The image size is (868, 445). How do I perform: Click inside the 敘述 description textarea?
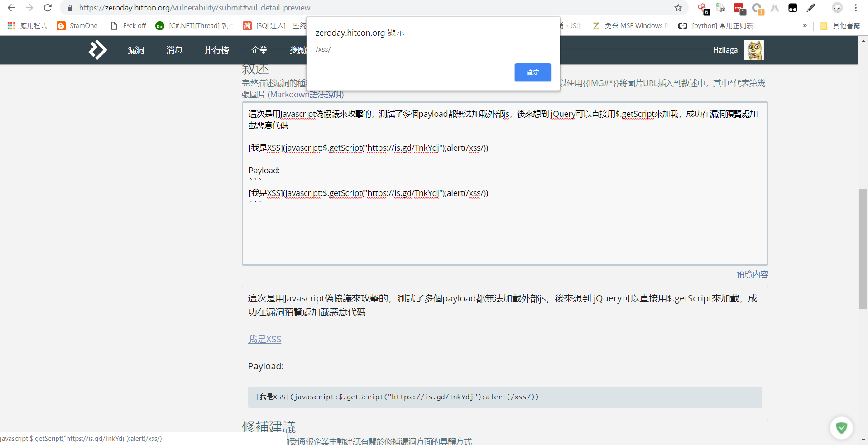tap(505, 184)
